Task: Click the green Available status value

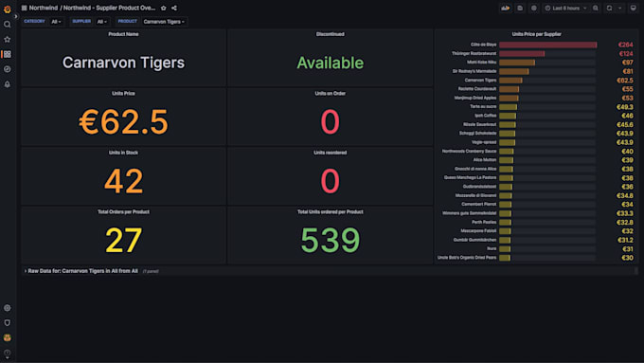Action: (331, 63)
